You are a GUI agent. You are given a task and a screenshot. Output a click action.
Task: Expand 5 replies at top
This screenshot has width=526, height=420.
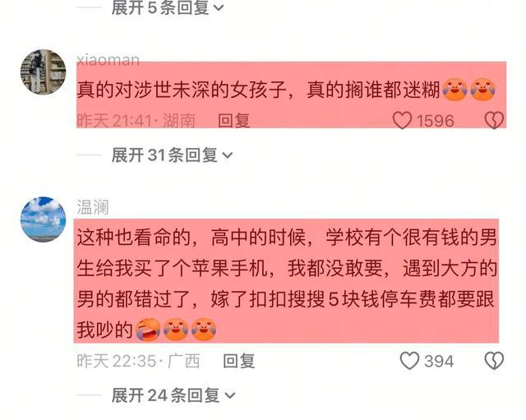pyautogui.click(x=167, y=7)
